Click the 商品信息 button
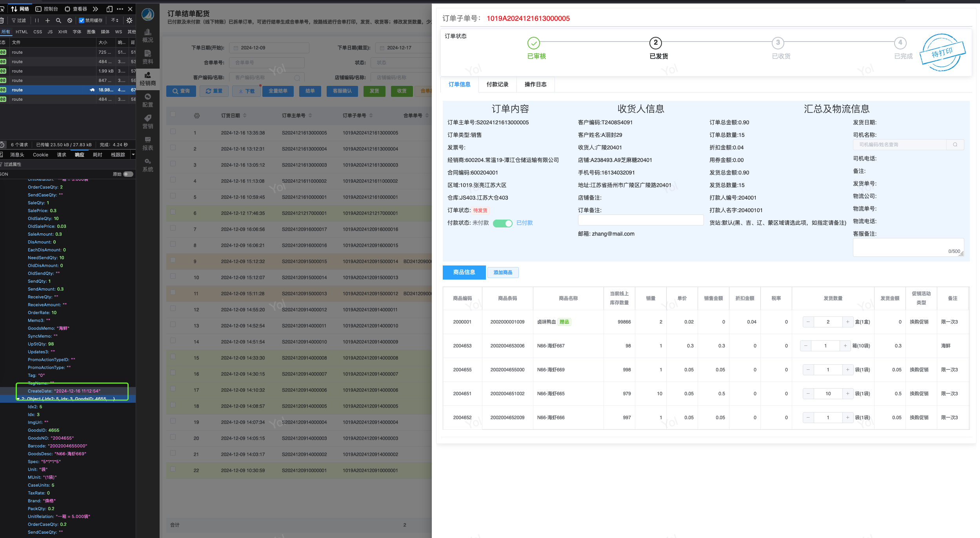980x538 pixels. pyautogui.click(x=464, y=272)
